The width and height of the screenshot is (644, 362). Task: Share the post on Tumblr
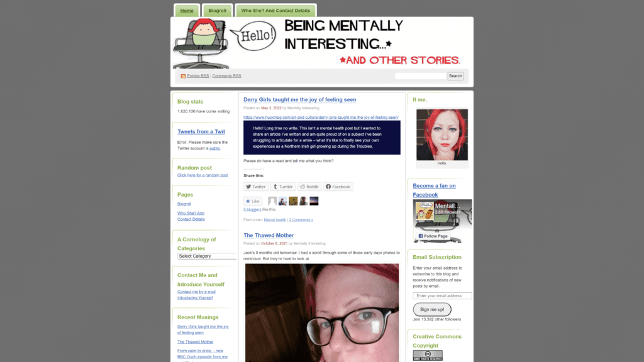pos(283,187)
